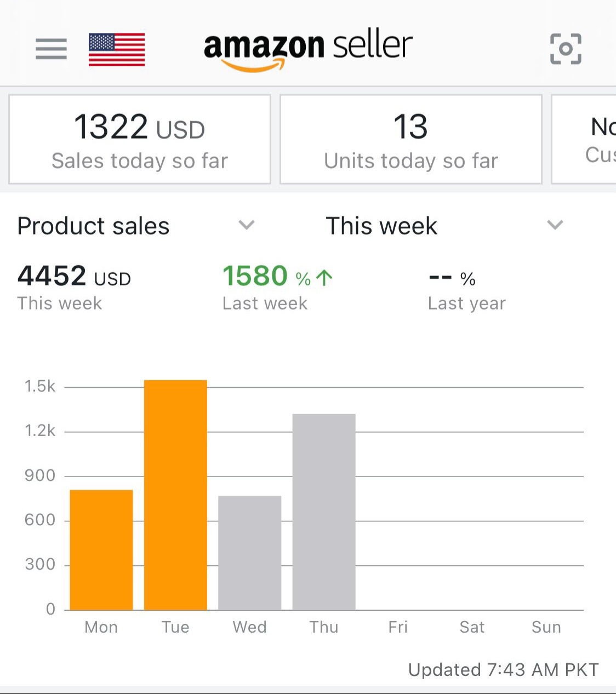Image resolution: width=616 pixels, height=694 pixels.
Task: Tap the US flag marketplace icon
Action: [x=117, y=49]
